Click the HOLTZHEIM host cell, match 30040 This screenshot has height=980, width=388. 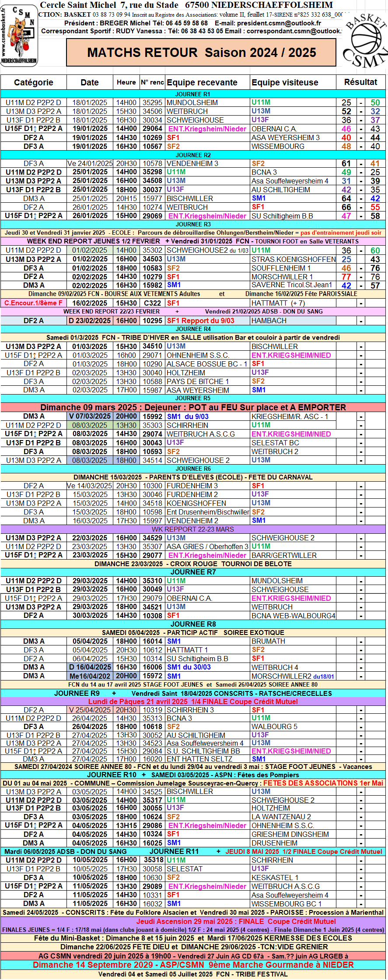click(x=208, y=373)
